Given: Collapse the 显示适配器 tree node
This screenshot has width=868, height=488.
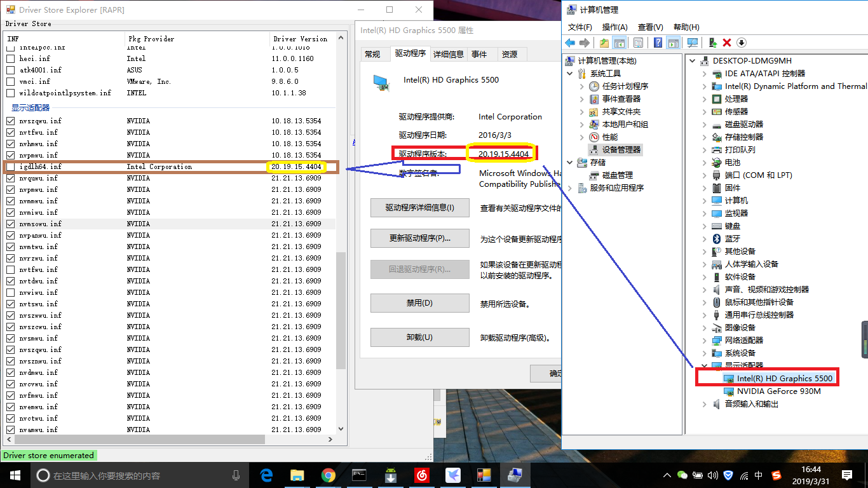Looking at the screenshot, I should point(703,365).
